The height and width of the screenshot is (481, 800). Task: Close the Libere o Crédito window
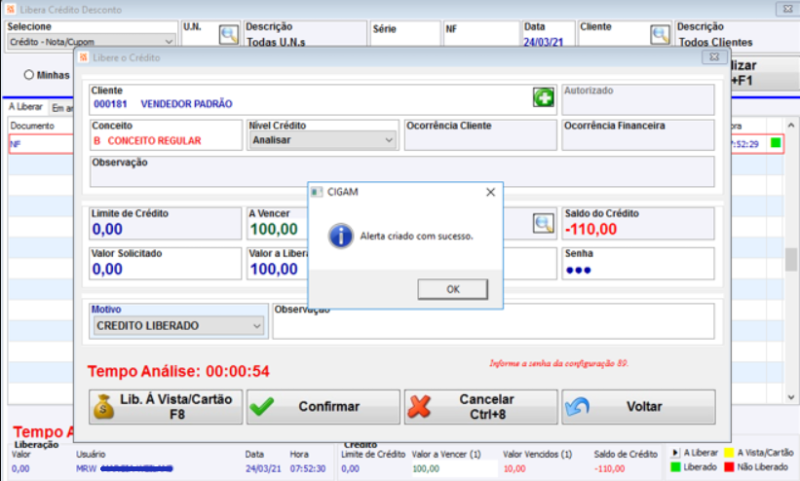[x=714, y=57]
